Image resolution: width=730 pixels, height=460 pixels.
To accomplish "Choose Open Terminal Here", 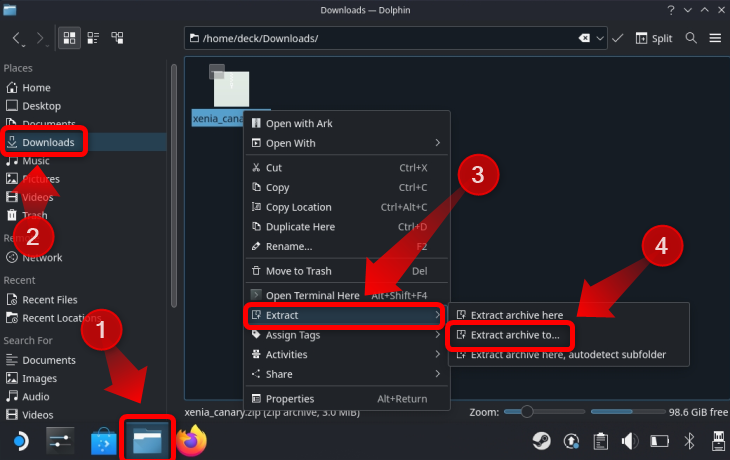I will click(x=347, y=295).
